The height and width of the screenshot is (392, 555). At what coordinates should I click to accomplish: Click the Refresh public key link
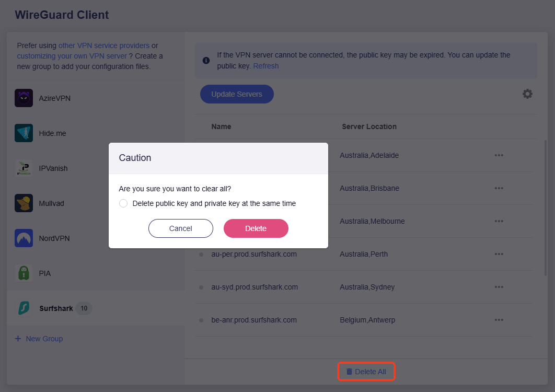(x=266, y=66)
